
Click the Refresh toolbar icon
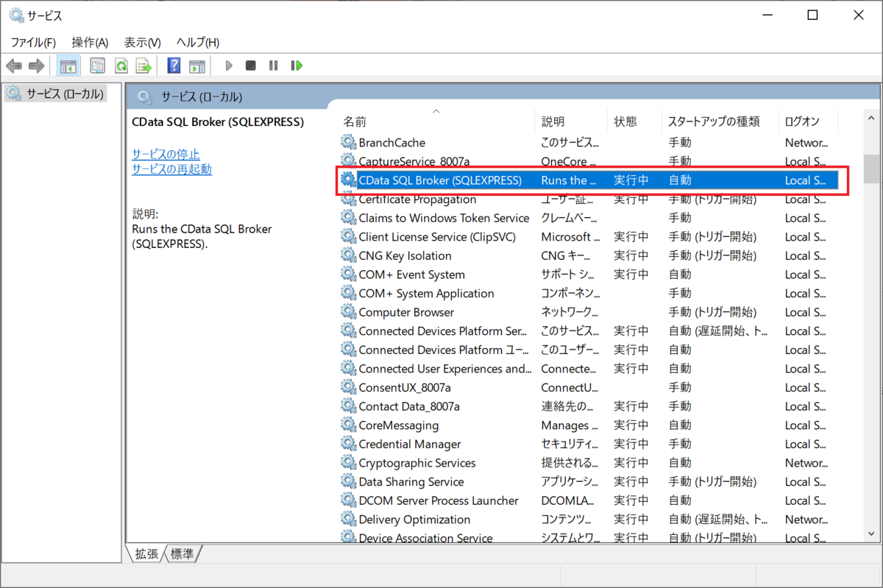tap(121, 66)
